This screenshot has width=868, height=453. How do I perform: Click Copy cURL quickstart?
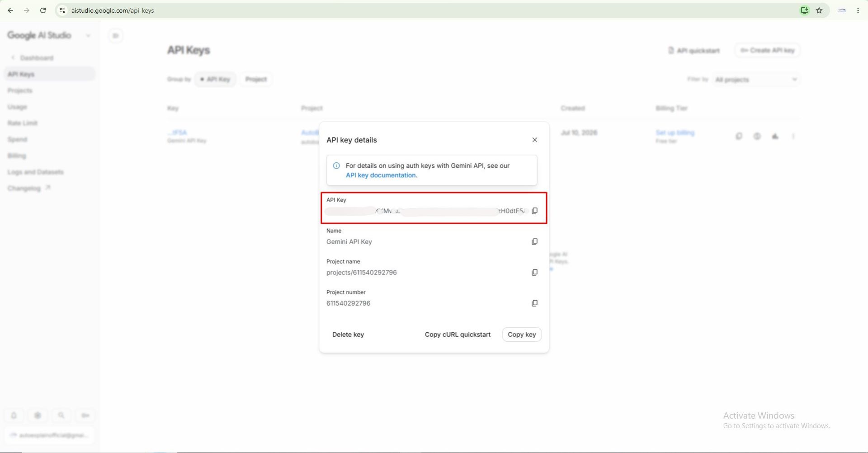pyautogui.click(x=458, y=335)
